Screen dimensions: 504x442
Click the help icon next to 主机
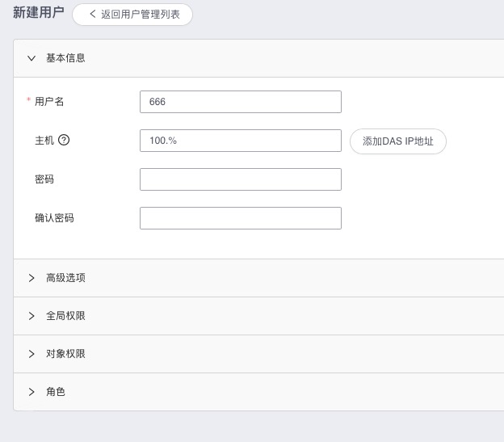pyautogui.click(x=64, y=140)
